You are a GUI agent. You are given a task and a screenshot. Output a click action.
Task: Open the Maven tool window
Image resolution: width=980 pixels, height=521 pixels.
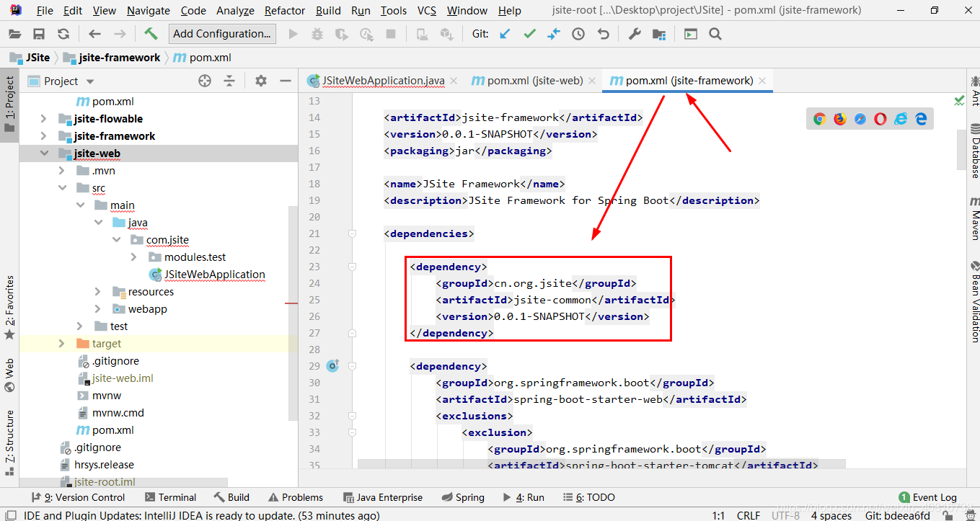coord(974,218)
